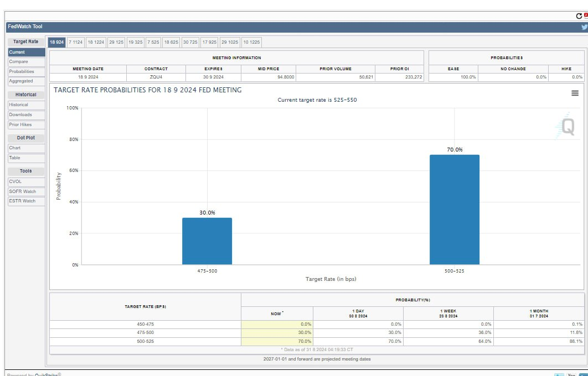
Task: Open the Dot Plot Chart
Action: [26, 148]
